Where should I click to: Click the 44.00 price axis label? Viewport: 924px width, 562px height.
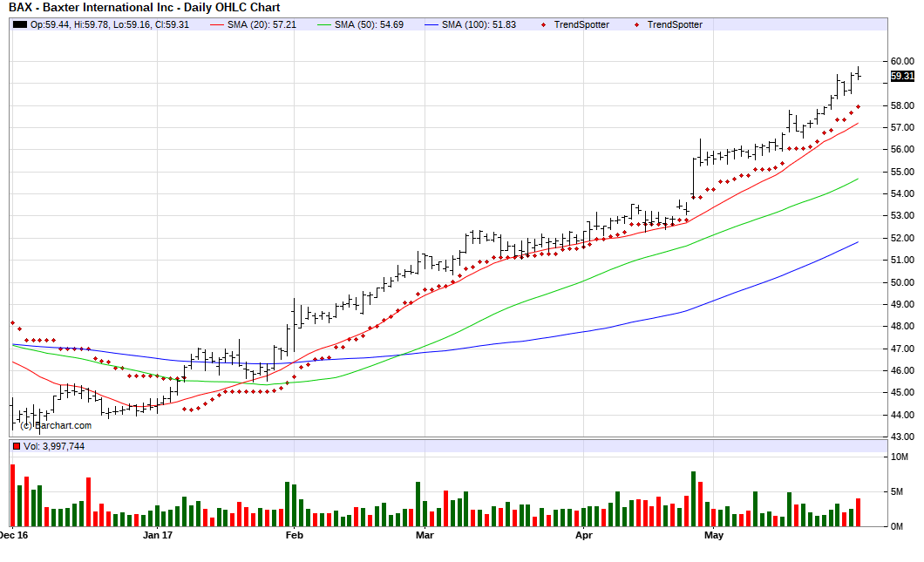coord(902,415)
